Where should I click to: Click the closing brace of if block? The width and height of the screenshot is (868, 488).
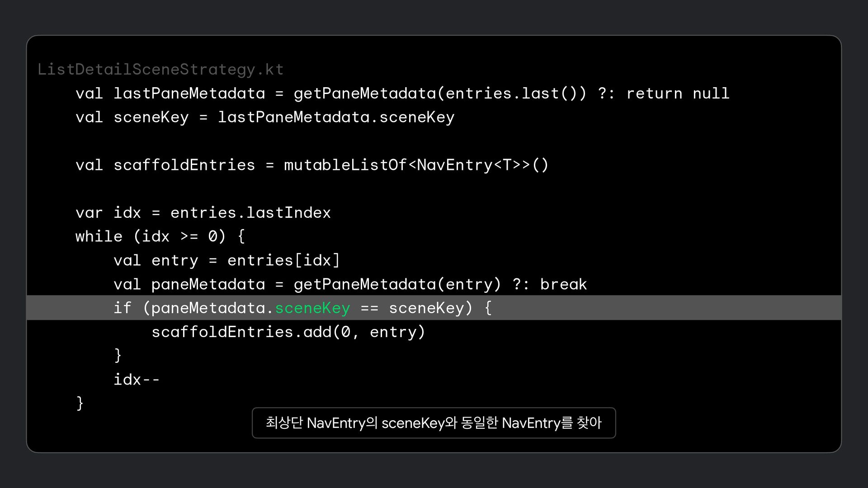click(x=118, y=355)
